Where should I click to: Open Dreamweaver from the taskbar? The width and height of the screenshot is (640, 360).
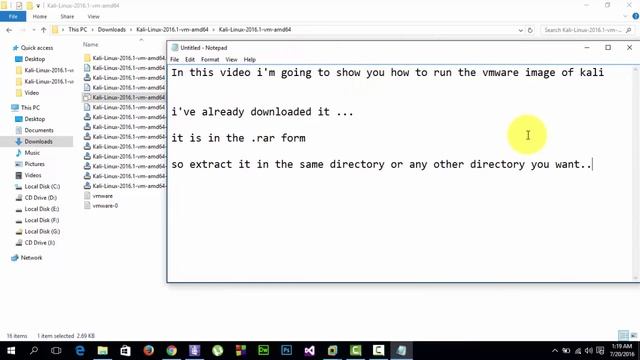click(264, 351)
